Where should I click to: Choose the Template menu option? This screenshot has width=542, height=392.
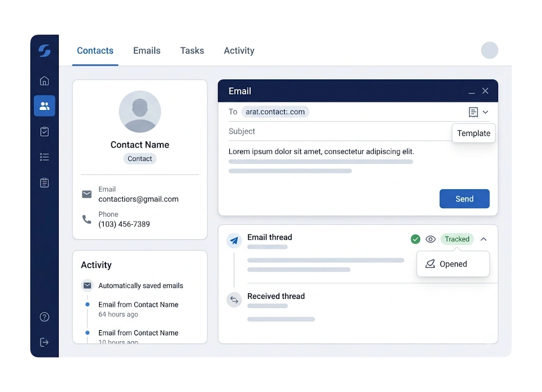[x=474, y=133]
